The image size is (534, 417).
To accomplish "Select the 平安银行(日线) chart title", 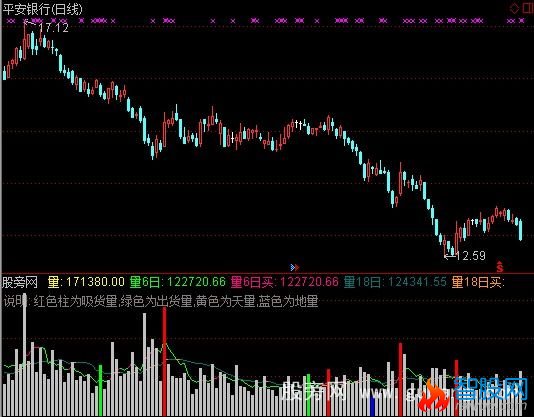I will click(43, 9).
